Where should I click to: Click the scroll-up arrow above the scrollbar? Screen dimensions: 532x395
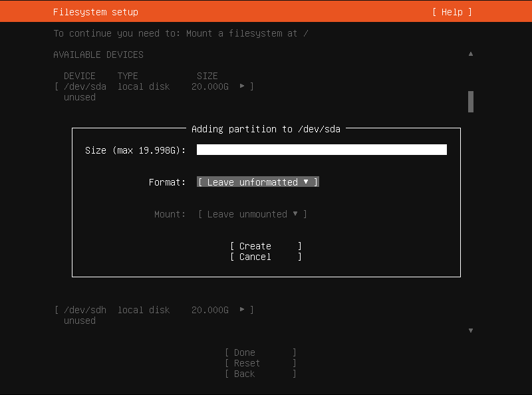pos(471,53)
